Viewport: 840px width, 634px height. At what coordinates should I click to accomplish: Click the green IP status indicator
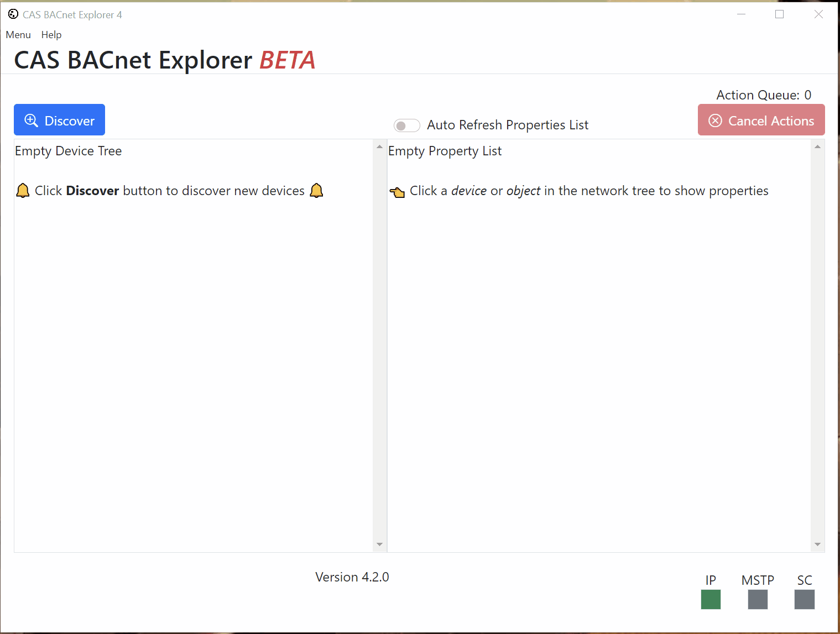(x=711, y=599)
